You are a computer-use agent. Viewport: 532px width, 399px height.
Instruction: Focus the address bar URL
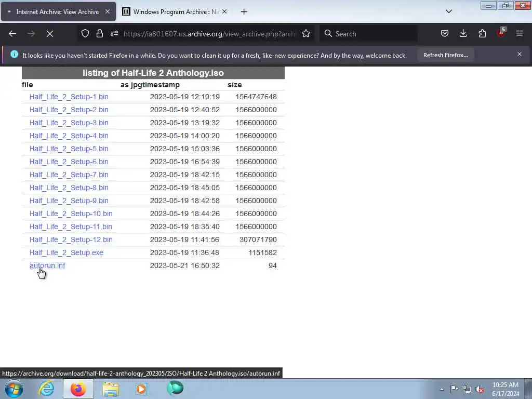click(x=209, y=34)
